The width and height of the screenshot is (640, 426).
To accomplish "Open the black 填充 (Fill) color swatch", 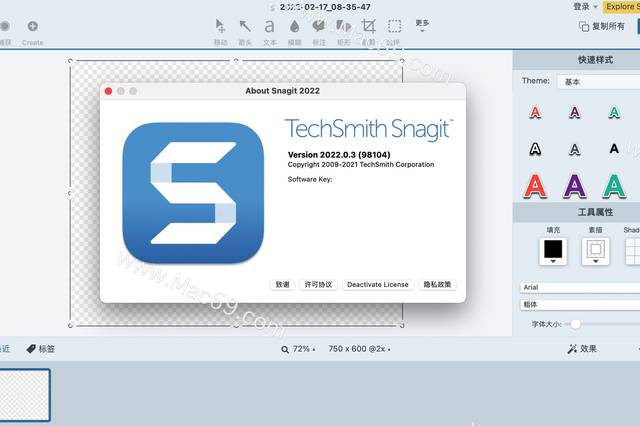I will tap(553, 251).
